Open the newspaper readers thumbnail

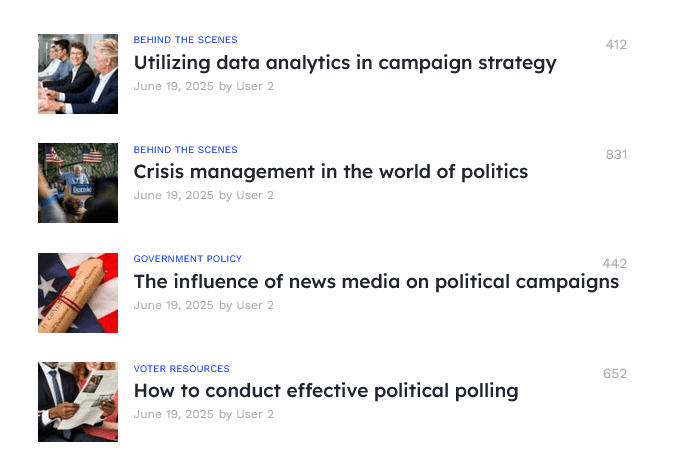[x=78, y=402]
